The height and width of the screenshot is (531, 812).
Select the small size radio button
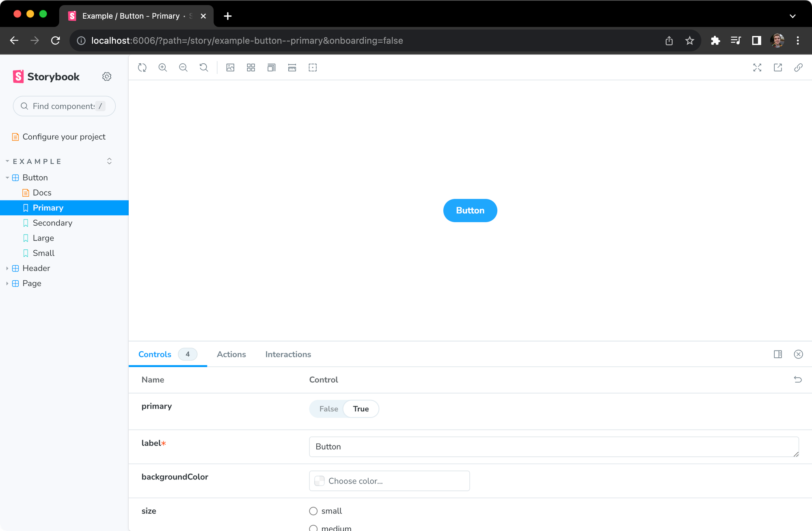click(313, 511)
